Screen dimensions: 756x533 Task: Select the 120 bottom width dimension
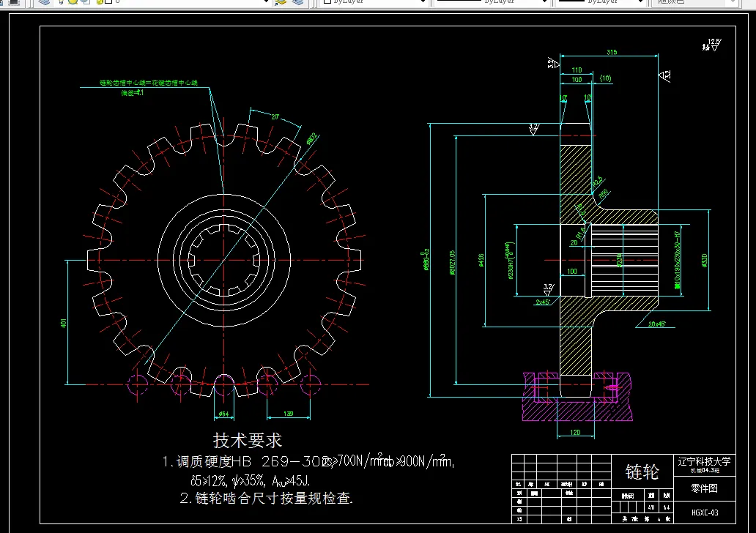pyautogui.click(x=575, y=432)
